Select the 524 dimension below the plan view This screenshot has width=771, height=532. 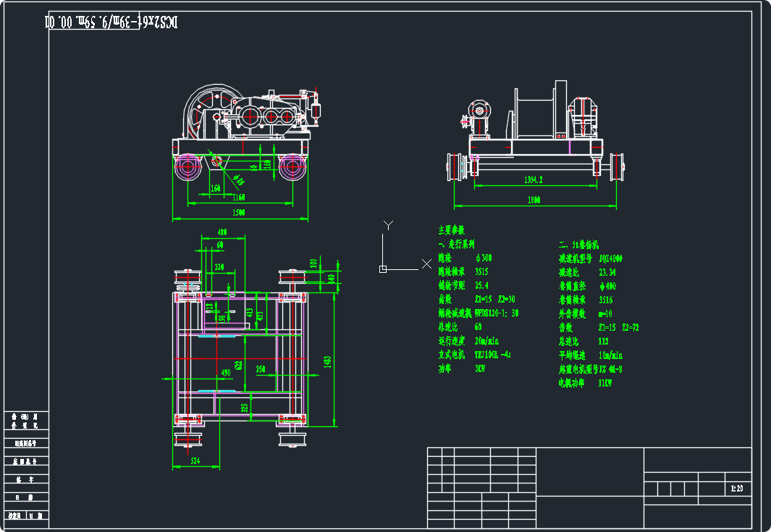[x=195, y=460]
